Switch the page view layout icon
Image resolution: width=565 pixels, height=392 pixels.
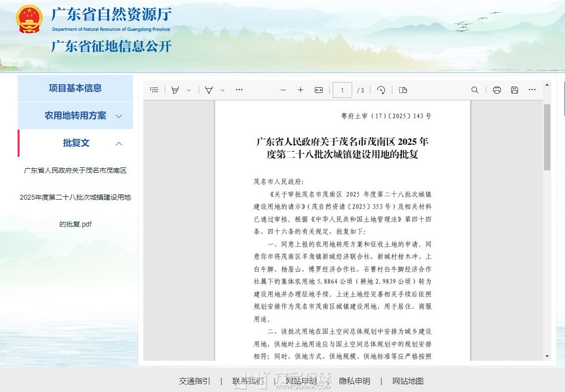[403, 90]
